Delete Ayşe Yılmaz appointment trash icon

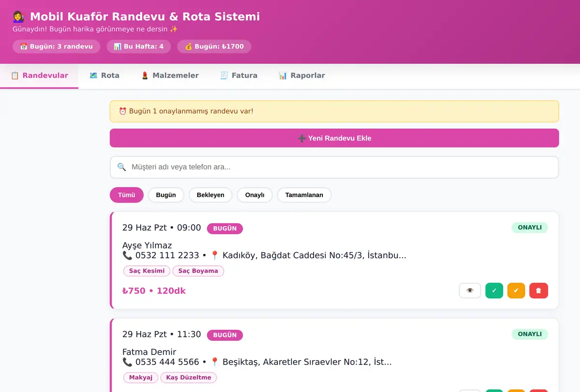(x=539, y=290)
